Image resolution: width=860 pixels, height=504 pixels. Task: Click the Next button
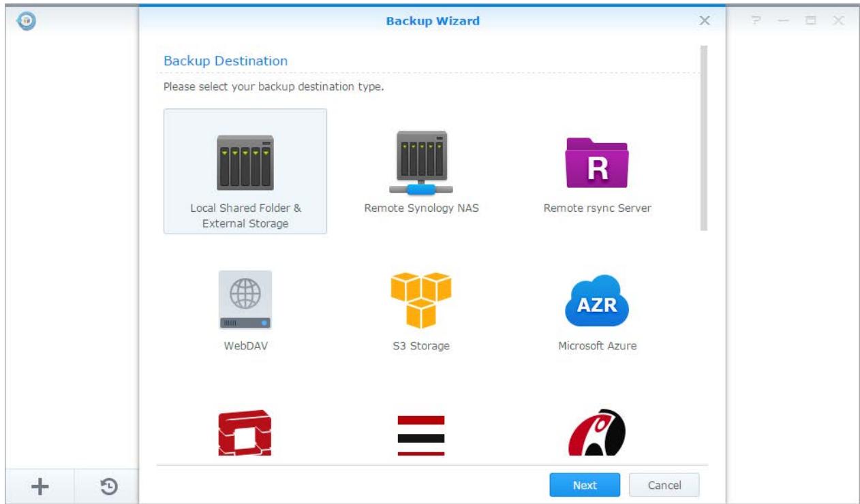click(585, 486)
